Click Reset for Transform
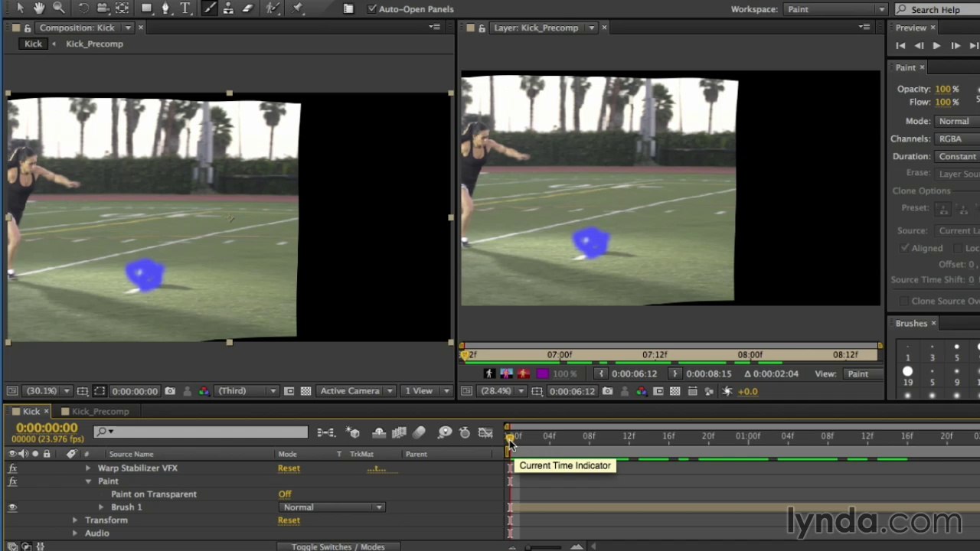Screen dimensions: 980x551 (x=289, y=520)
